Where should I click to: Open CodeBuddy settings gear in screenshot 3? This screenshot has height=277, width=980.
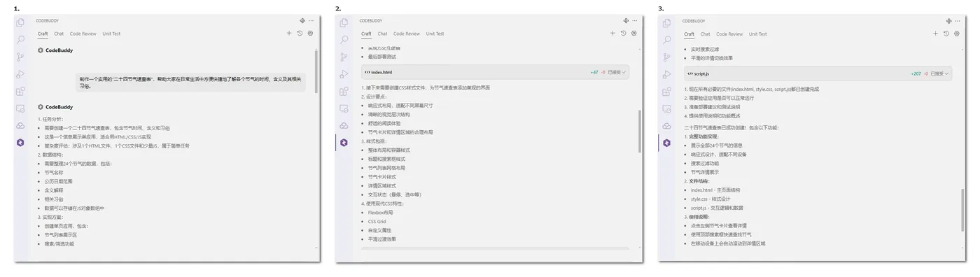click(956, 33)
